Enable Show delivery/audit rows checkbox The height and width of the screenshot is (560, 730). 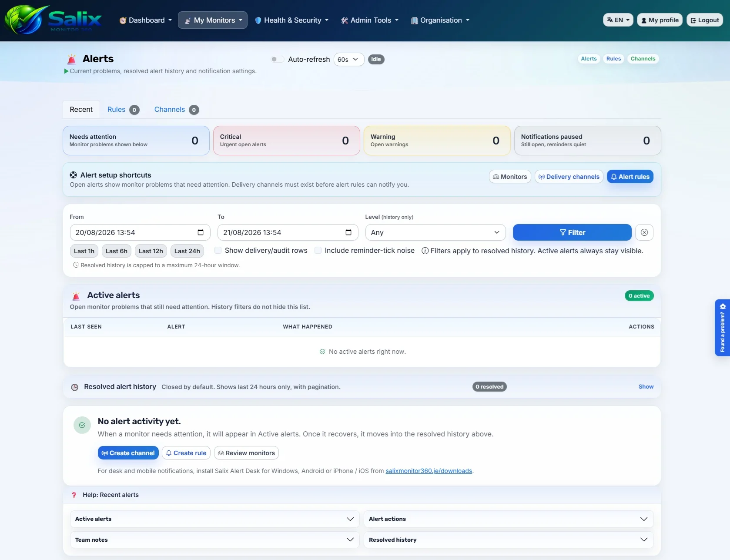coord(218,250)
